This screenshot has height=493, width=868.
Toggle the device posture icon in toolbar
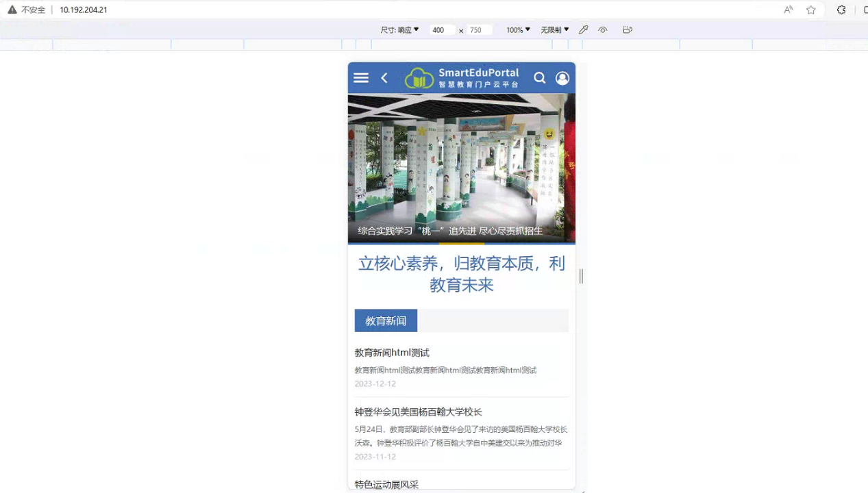(628, 30)
